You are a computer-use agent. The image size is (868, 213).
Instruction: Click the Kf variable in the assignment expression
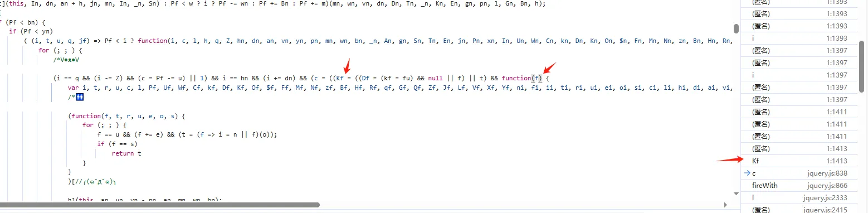[340, 78]
